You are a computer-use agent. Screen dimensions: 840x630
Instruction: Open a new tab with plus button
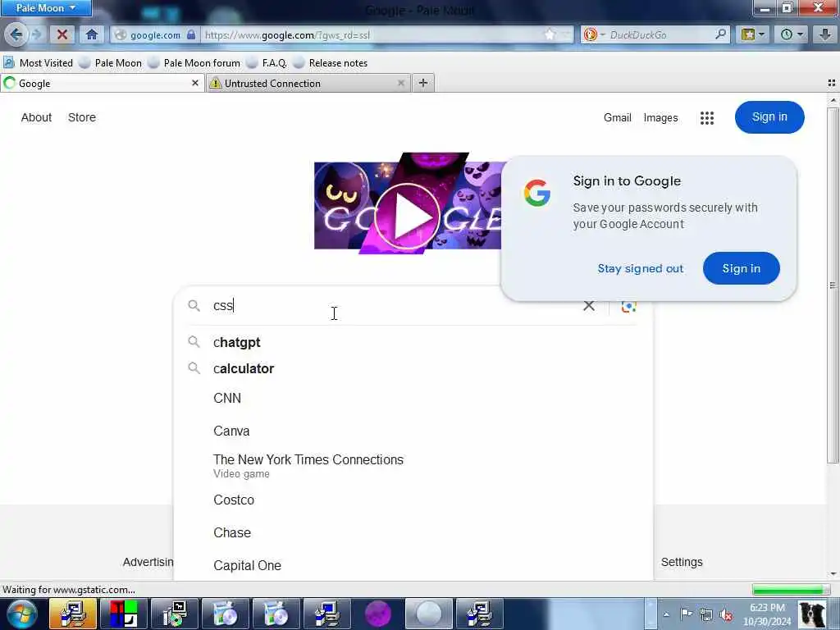point(422,83)
